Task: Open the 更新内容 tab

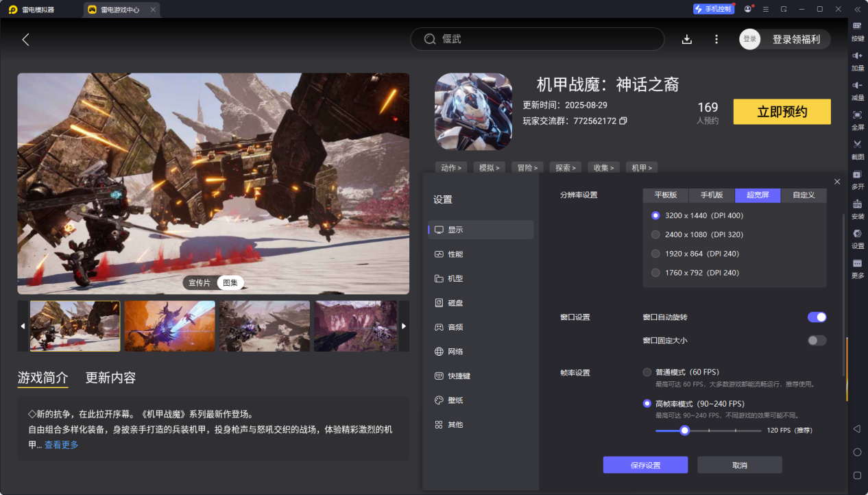Action: click(x=110, y=378)
